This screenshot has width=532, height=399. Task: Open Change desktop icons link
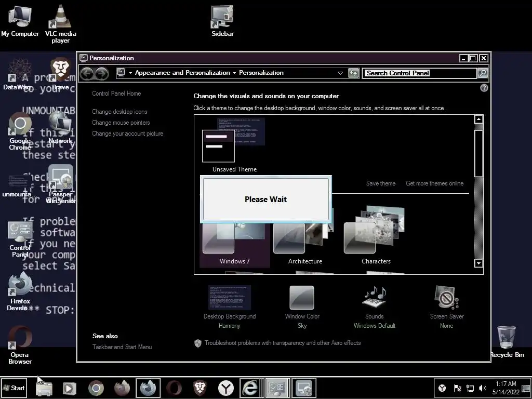click(x=119, y=112)
